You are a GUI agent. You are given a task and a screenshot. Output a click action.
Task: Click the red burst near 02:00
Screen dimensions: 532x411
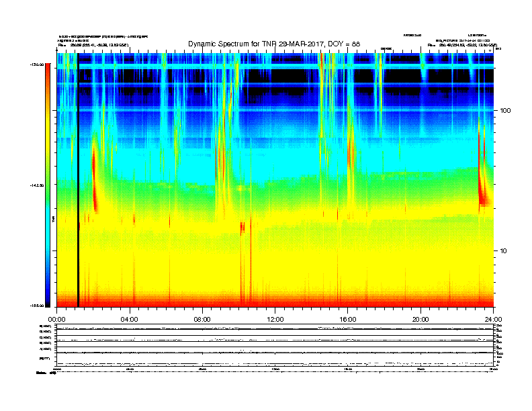[x=95, y=181]
